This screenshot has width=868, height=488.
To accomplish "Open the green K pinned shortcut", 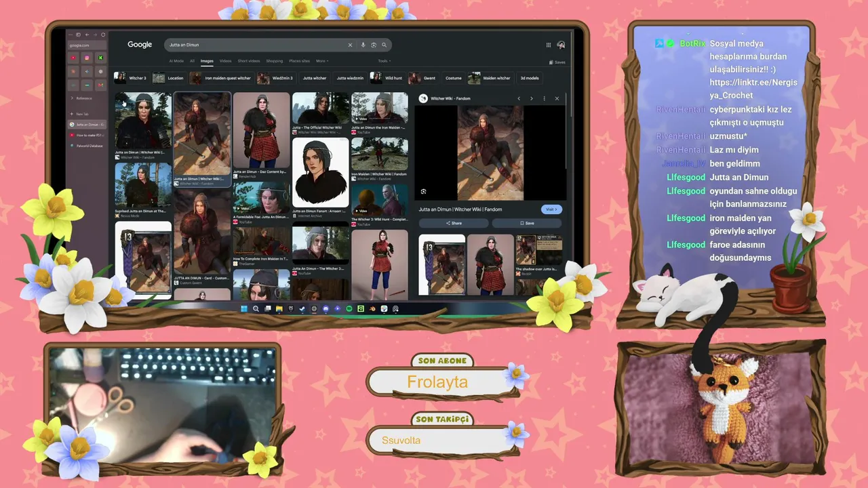I will coord(100,58).
